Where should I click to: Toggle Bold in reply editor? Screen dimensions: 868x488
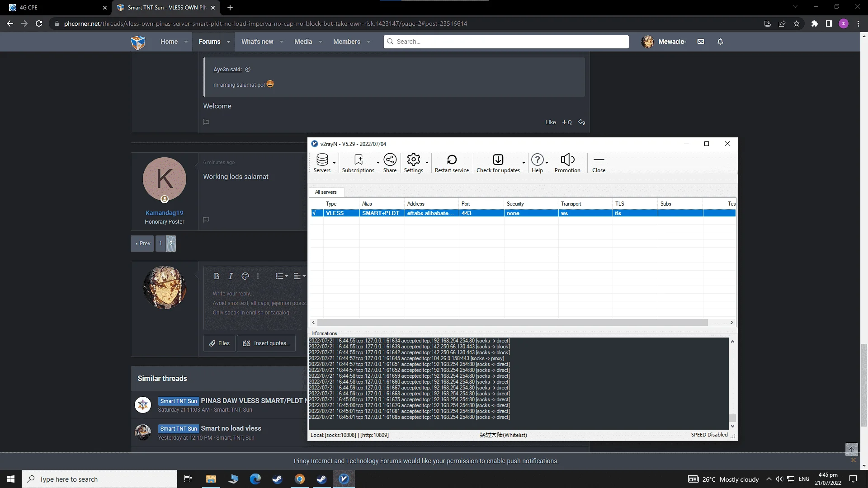(216, 276)
